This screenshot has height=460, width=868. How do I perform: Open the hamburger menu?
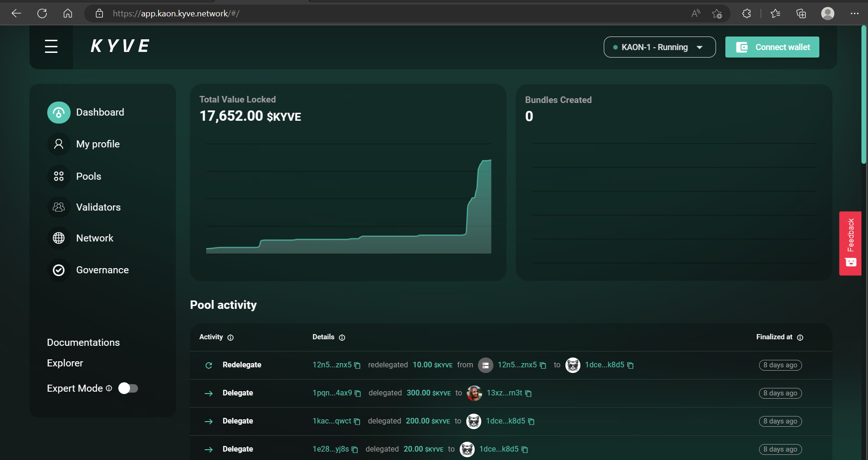(x=51, y=46)
